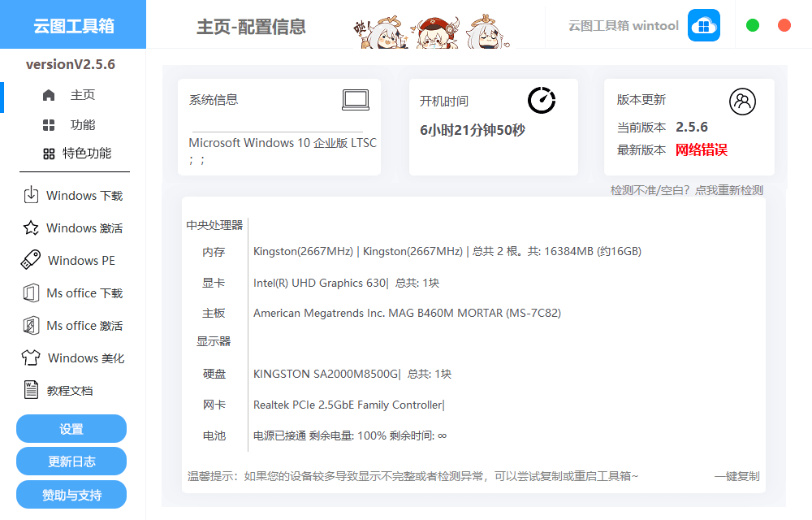This screenshot has width=812, height=520.
Task: Click the Ms office 下载 book icon
Action: pyautogui.click(x=30, y=292)
